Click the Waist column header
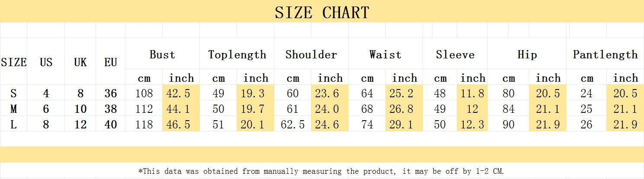 (385, 55)
